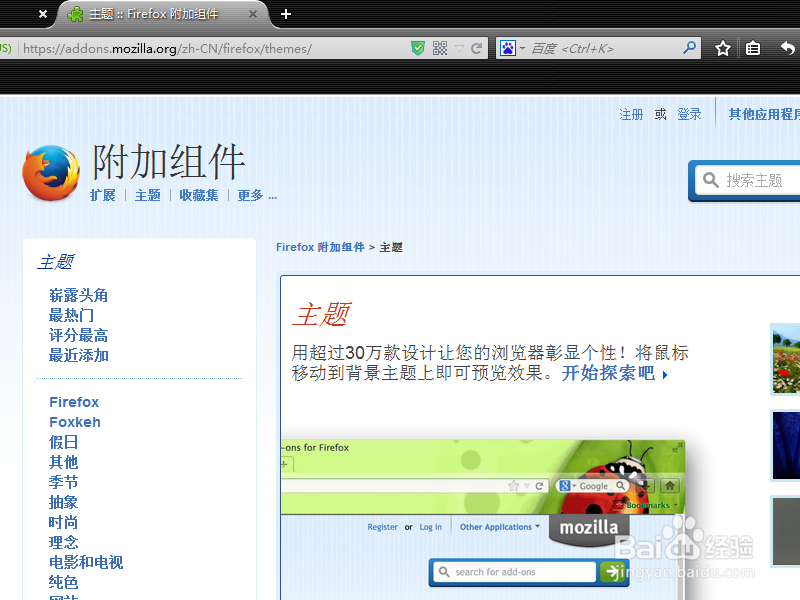Open the 扩展 navigation item
Screen dimensions: 800x600
click(103, 195)
